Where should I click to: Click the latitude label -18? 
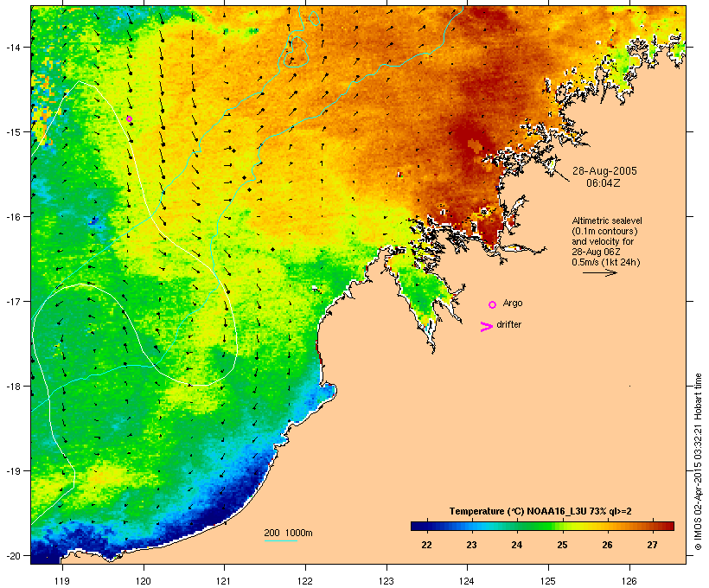[13, 387]
